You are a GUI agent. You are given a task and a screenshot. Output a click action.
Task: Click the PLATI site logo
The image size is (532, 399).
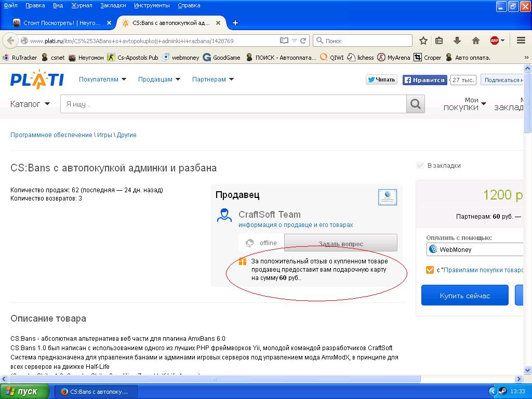37,79
